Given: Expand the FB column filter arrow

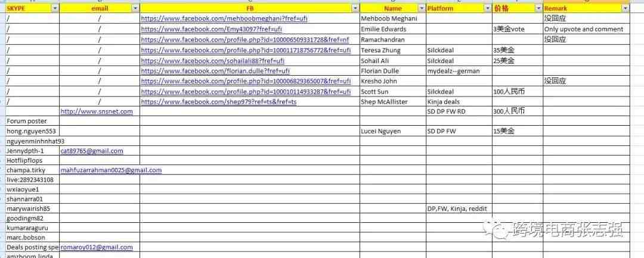Looking at the screenshot, I should point(355,8).
